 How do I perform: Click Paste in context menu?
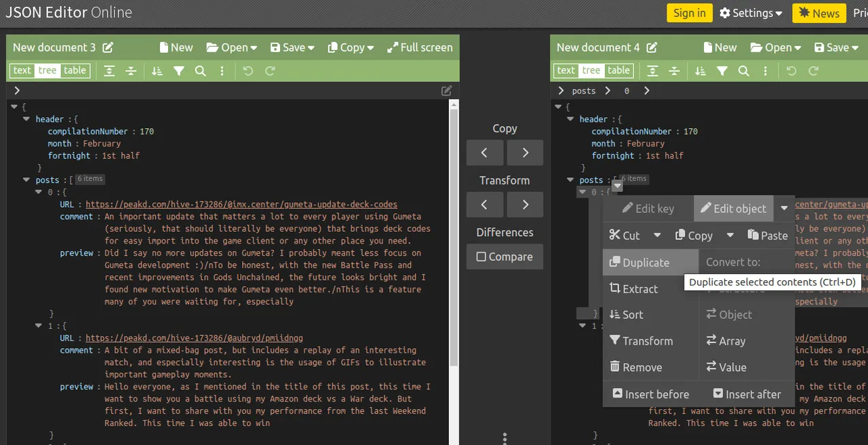[767, 235]
